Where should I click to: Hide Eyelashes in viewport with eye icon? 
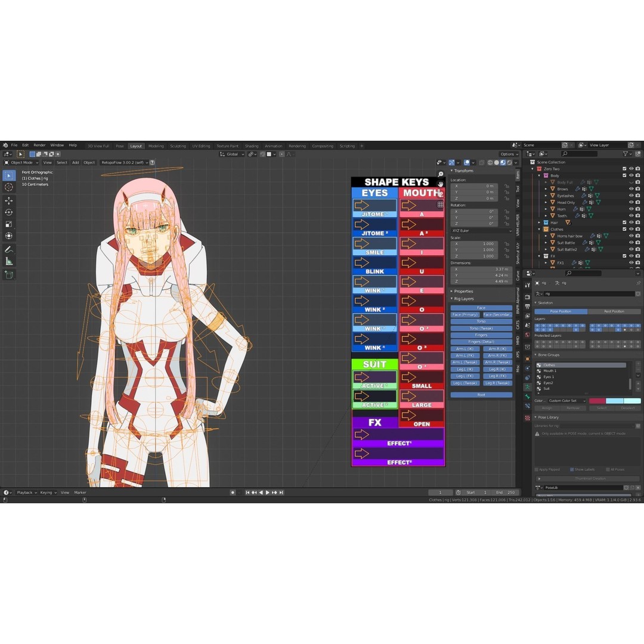(x=631, y=196)
